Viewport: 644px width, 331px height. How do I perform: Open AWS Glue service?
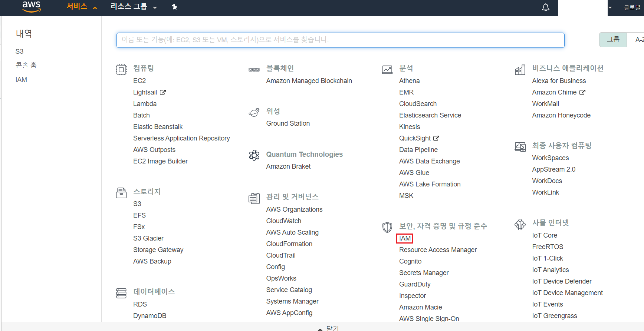(414, 173)
